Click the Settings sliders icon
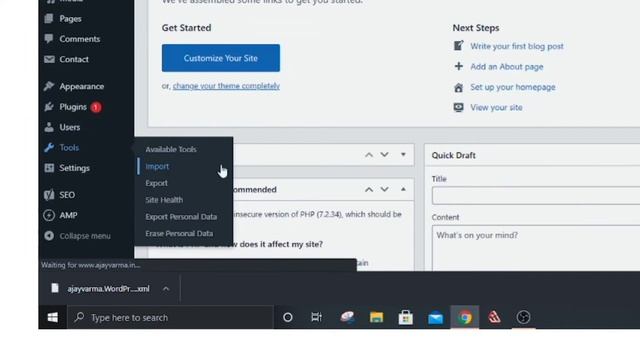The image size is (640, 360). (x=49, y=168)
